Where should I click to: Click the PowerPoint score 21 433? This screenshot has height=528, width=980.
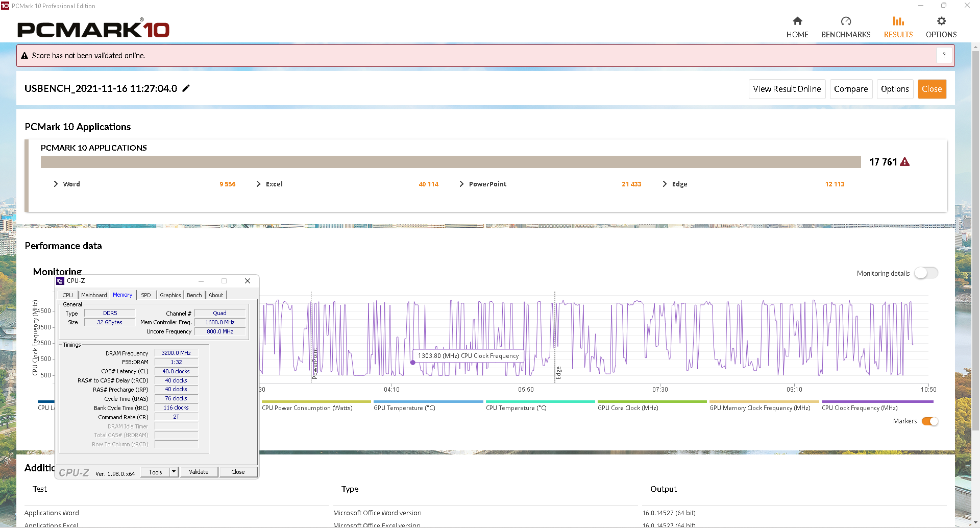pos(631,184)
